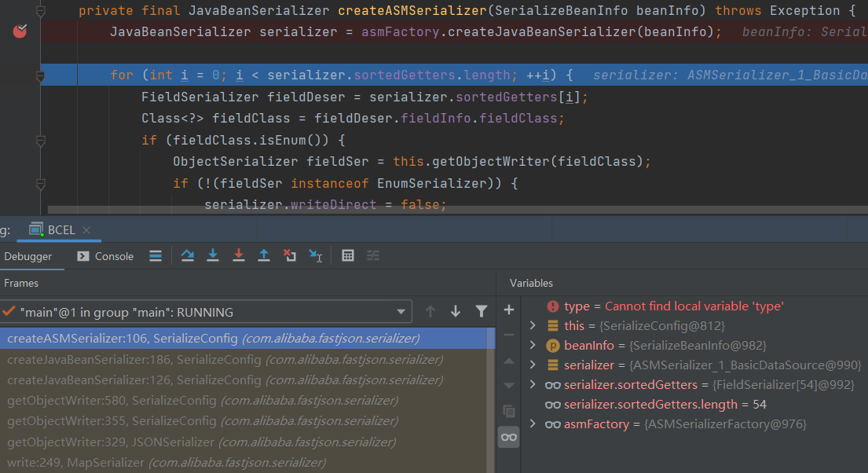Click Step Over in debugger toolbar

click(187, 255)
